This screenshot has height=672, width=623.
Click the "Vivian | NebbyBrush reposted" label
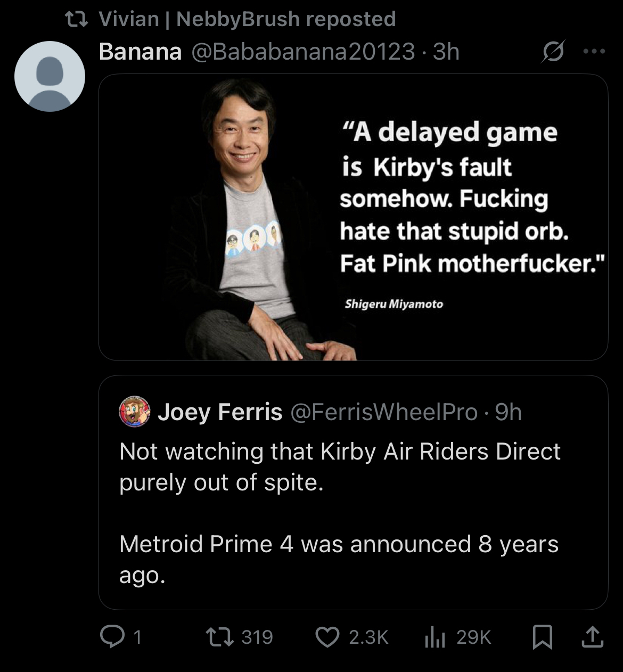pyautogui.click(x=247, y=19)
